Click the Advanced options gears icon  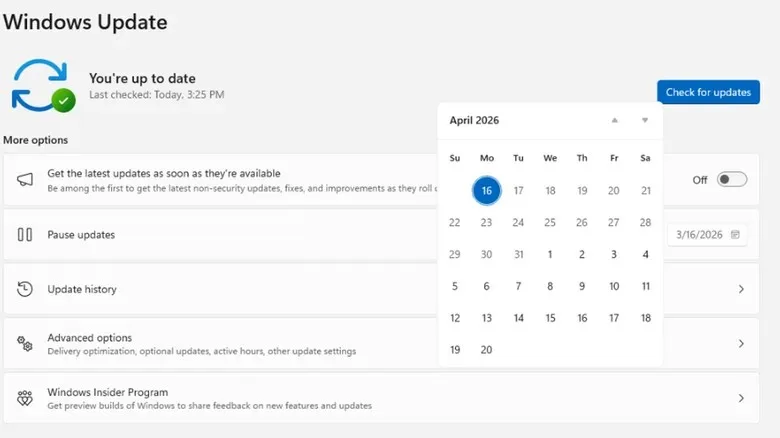click(x=25, y=343)
